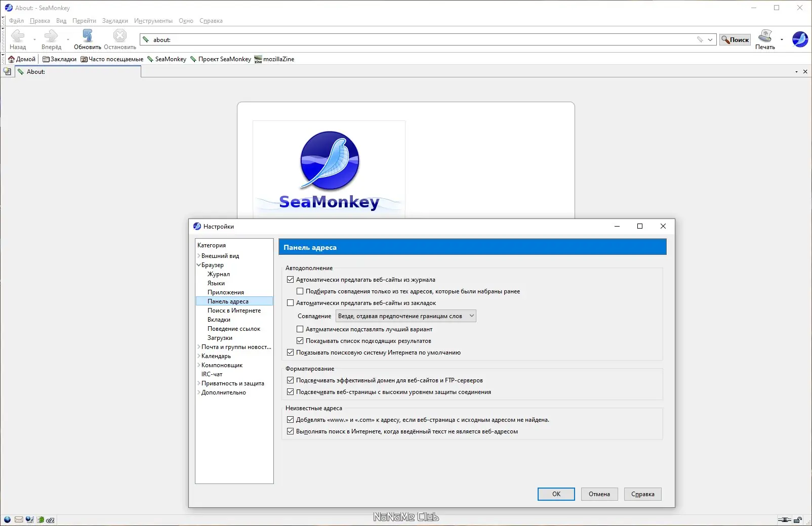Click Справка button in settings dialog
The width and height of the screenshot is (812, 526).
pos(643,494)
